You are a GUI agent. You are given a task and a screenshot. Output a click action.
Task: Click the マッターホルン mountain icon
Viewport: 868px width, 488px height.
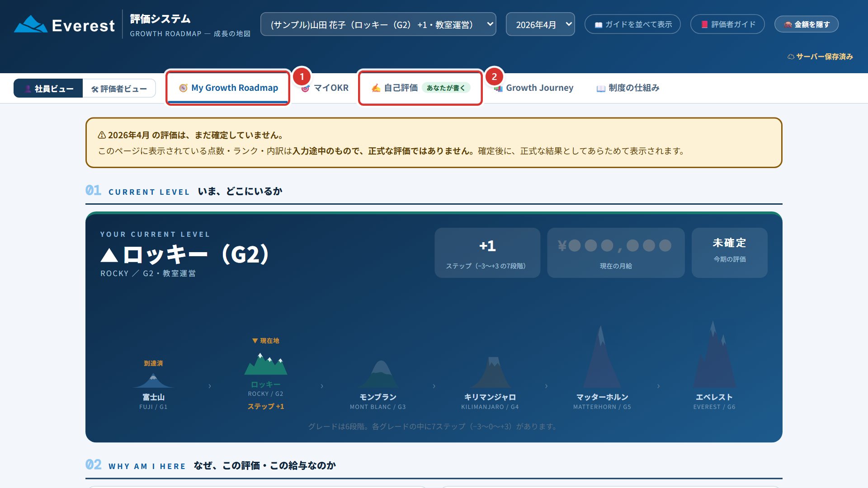click(602, 357)
